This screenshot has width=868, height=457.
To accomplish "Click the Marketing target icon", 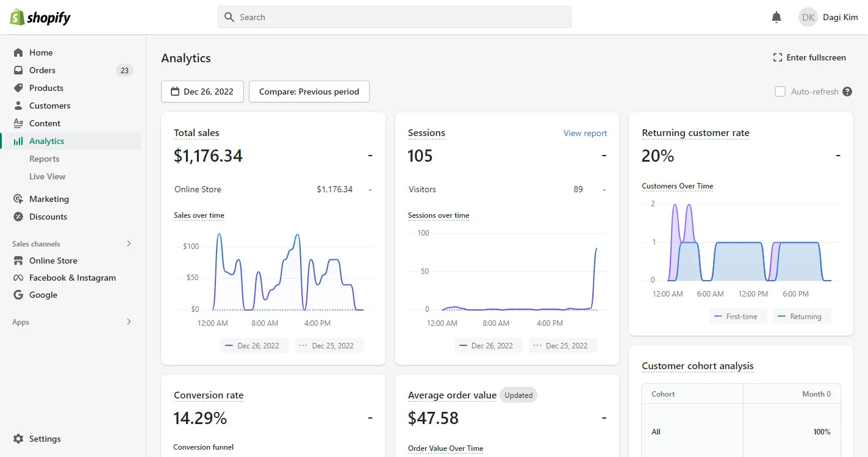I will pos(18,199).
